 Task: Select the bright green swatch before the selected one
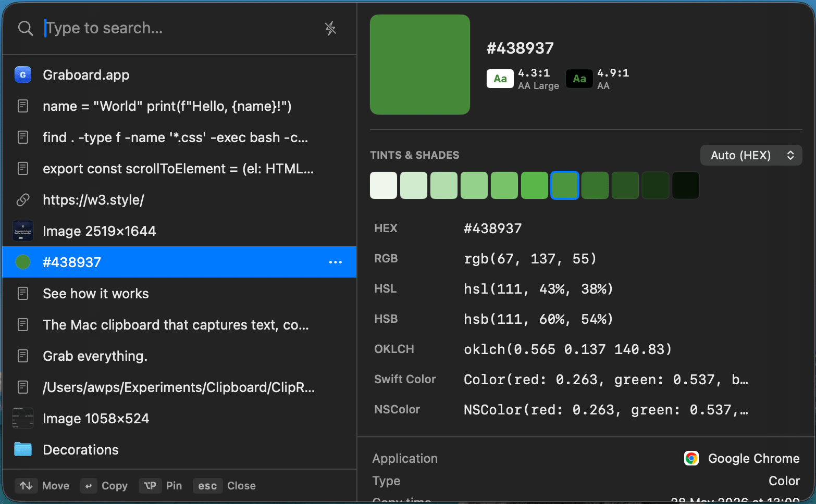535,185
